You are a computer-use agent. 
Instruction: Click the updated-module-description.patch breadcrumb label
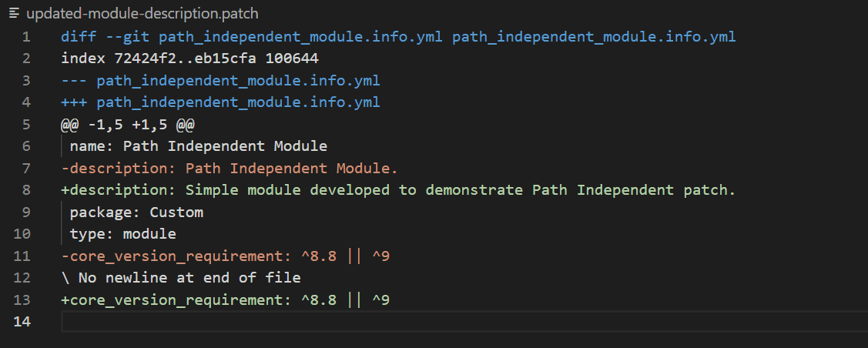[142, 14]
